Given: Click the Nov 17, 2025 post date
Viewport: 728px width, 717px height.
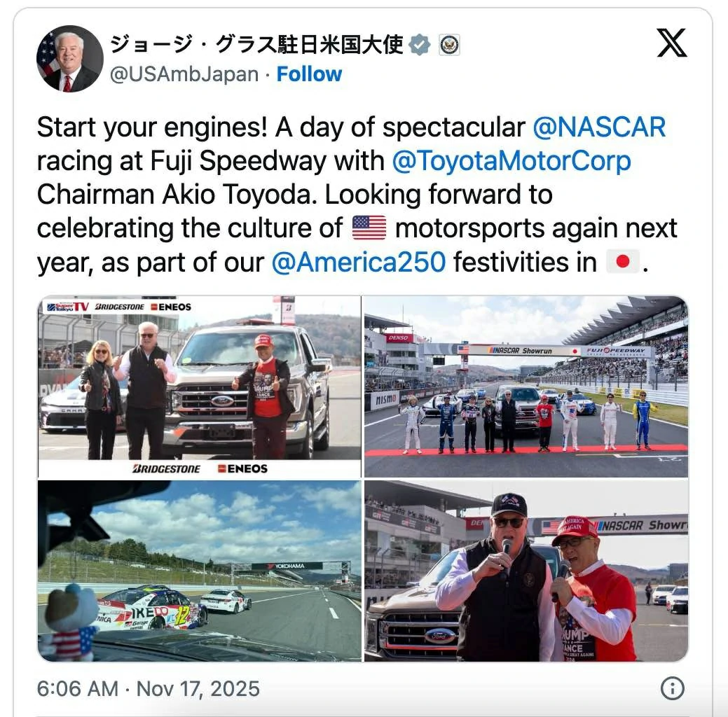Looking at the screenshot, I should pyautogui.click(x=198, y=688).
